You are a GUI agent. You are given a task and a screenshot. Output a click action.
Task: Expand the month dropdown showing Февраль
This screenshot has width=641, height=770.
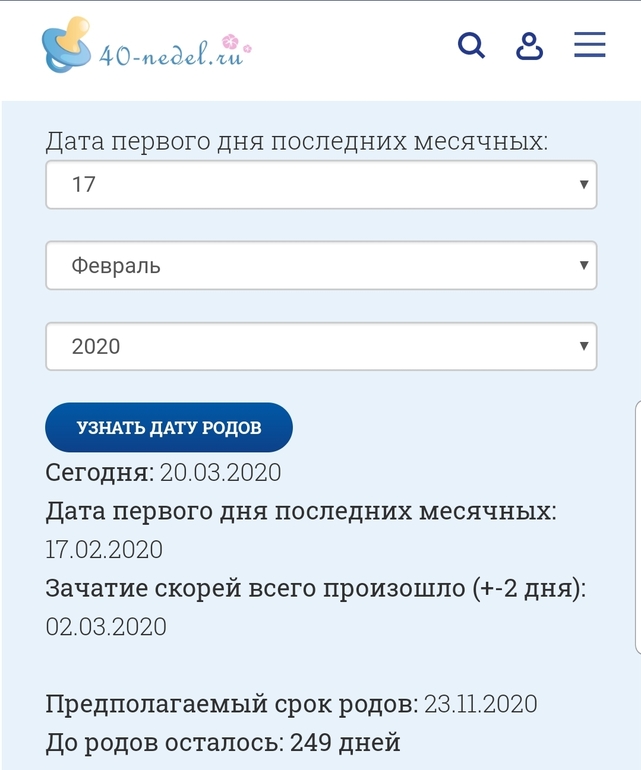point(321,265)
